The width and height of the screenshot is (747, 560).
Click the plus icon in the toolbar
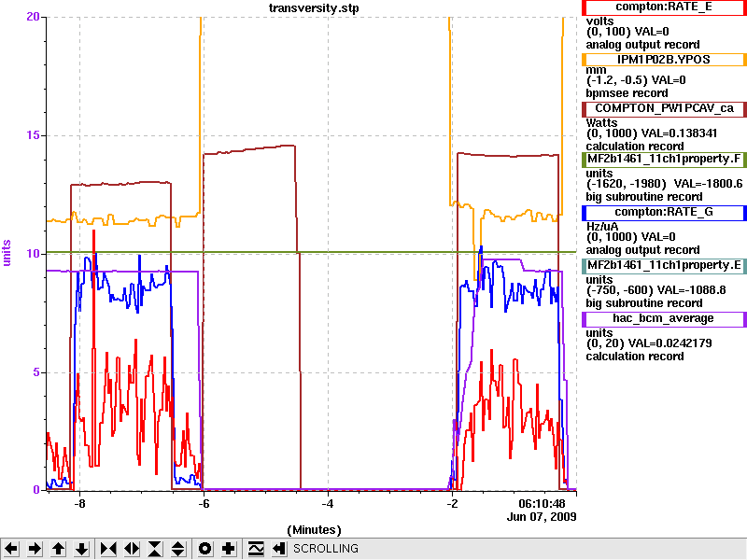[228, 549]
